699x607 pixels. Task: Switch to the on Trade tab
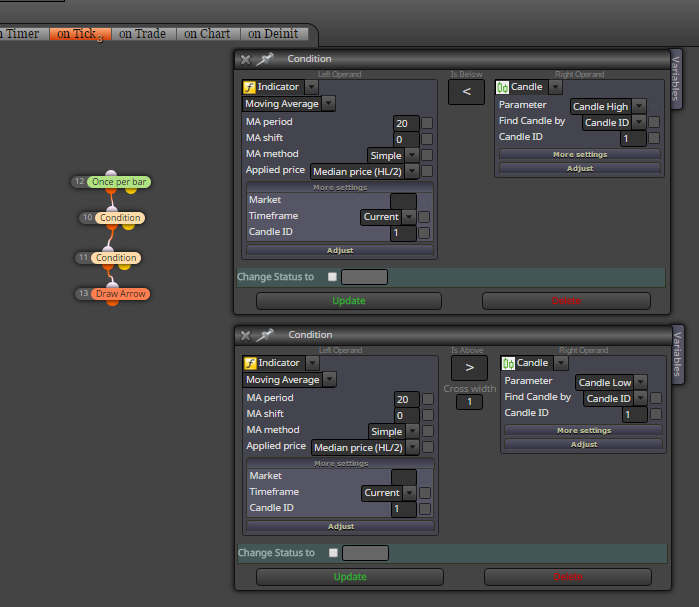[143, 34]
